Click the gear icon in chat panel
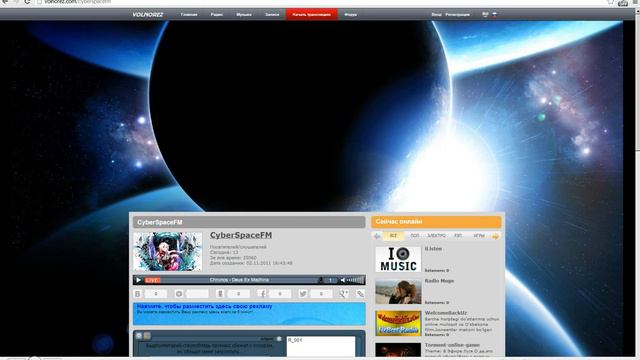 coord(139,336)
